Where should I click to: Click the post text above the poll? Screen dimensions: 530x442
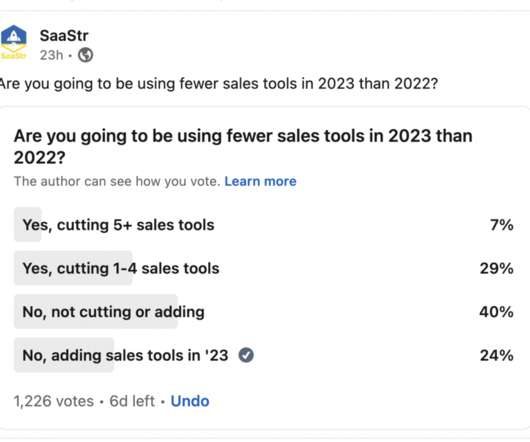[x=219, y=83]
